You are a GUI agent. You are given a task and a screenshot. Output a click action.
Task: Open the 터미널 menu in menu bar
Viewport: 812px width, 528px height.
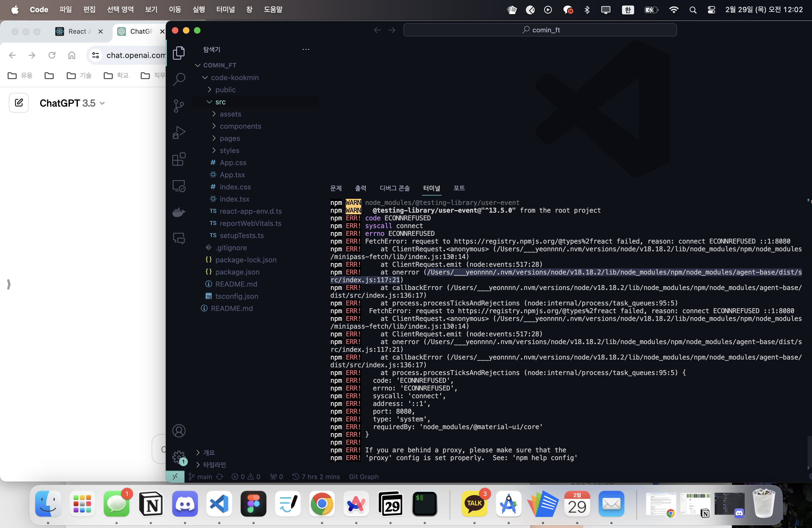pyautogui.click(x=225, y=10)
